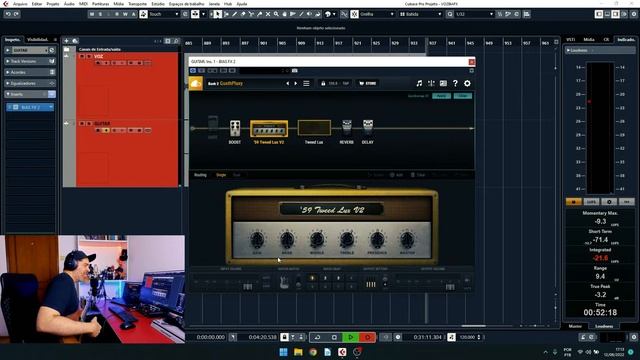
Task: Click the BIAS FX MIDI/live view icon
Action: point(443,83)
